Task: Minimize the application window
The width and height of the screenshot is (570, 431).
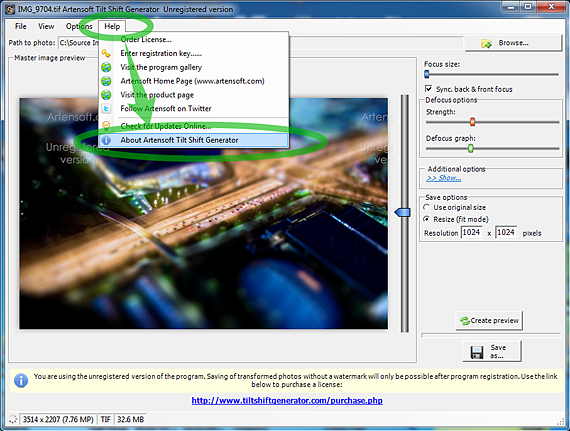Action: [511, 7]
